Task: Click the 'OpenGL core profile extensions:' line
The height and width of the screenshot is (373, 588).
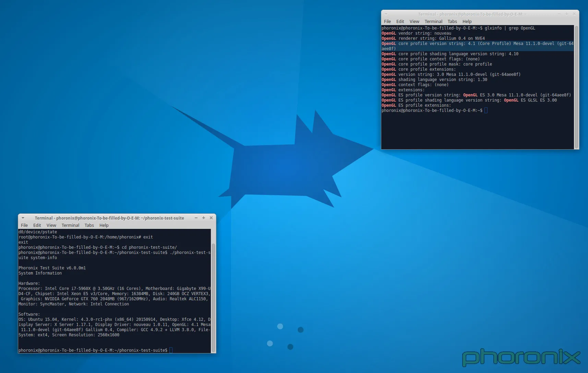Action: point(419,69)
